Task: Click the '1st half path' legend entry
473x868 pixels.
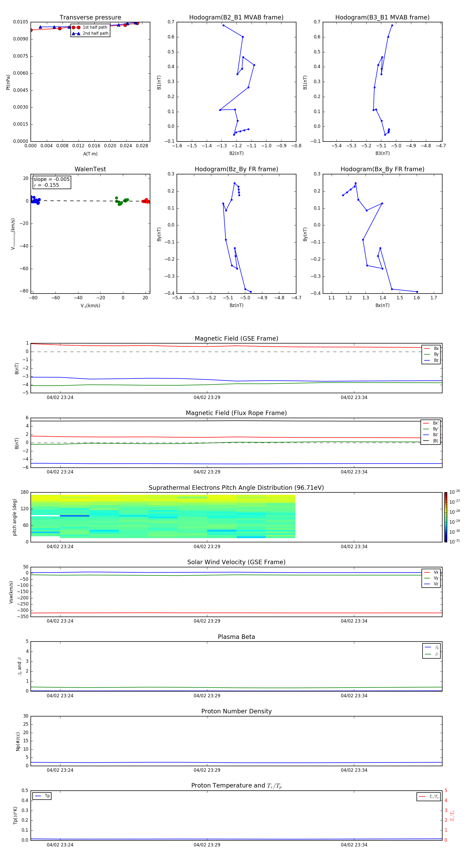Action: (90, 27)
